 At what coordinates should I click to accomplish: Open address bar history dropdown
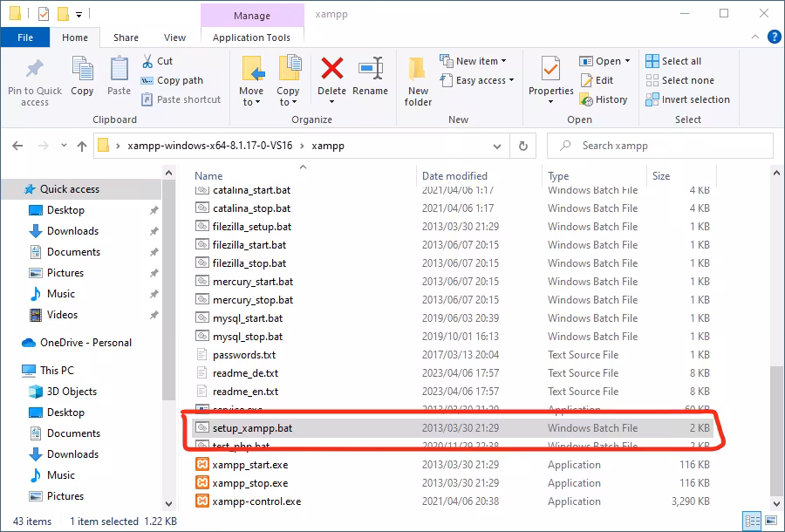pyautogui.click(x=497, y=147)
